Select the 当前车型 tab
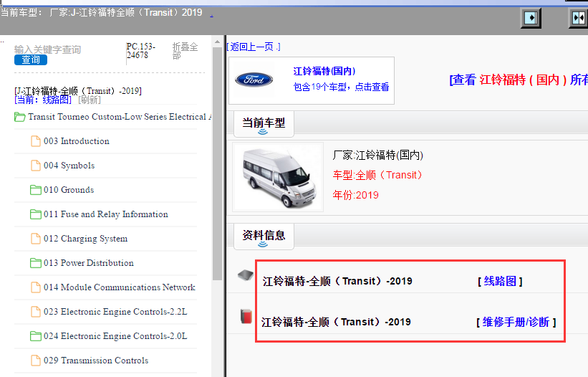This screenshot has width=588, height=377. [264, 123]
